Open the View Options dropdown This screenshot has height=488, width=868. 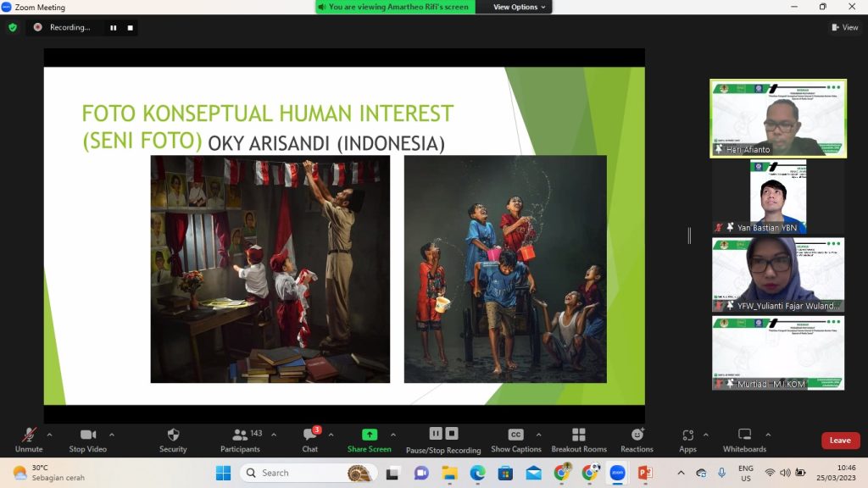coord(520,7)
